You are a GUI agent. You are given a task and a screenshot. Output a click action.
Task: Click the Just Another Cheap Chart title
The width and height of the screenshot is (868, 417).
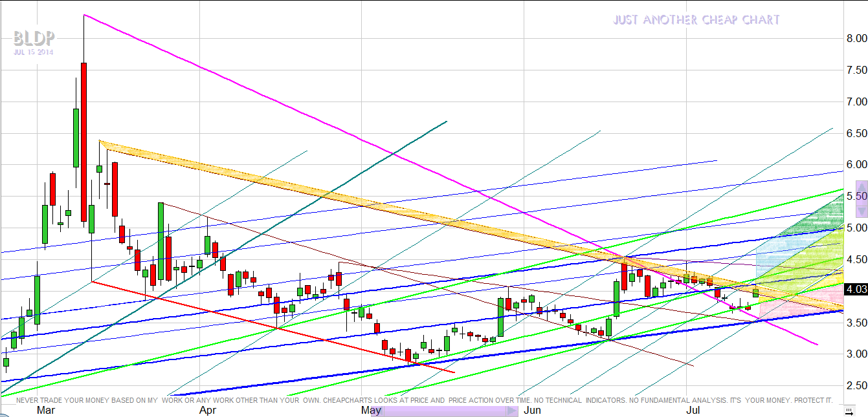coord(696,20)
